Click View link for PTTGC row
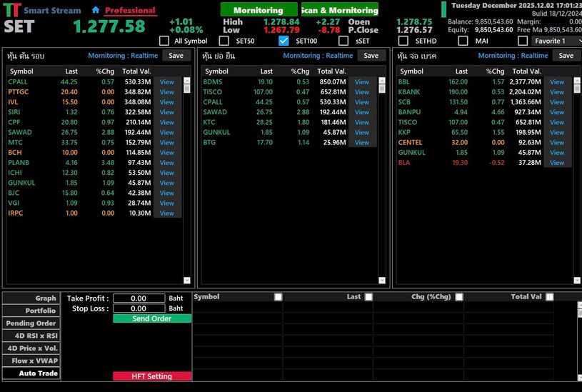582x392 pixels. click(167, 92)
